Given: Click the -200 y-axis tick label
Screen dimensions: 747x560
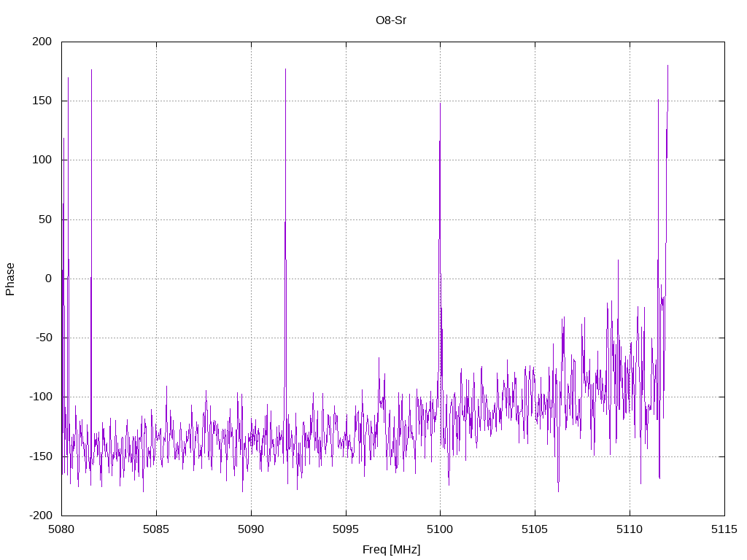Looking at the screenshot, I should click(x=41, y=516).
